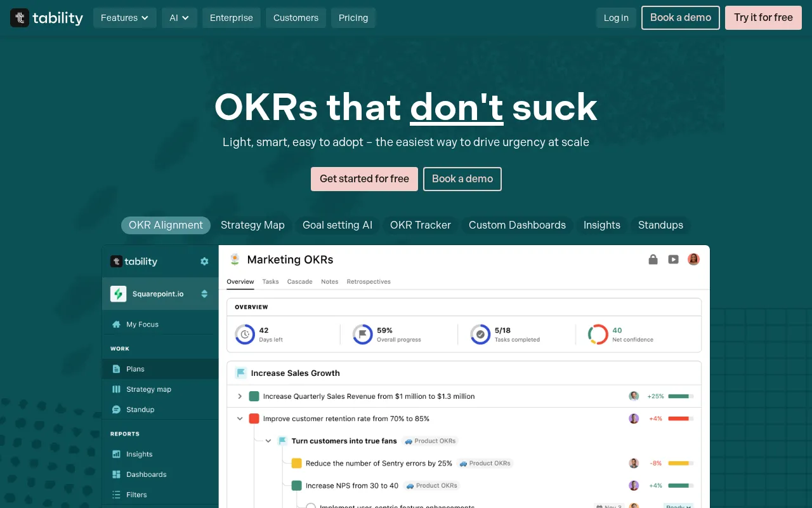Collapse the Turn customers into true fans objective
The height and width of the screenshot is (508, 812).
pos(268,441)
